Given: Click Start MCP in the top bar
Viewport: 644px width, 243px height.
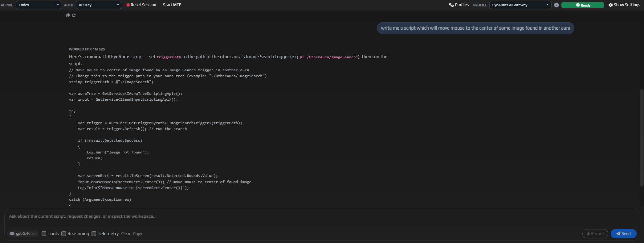Looking at the screenshot, I should point(172,5).
